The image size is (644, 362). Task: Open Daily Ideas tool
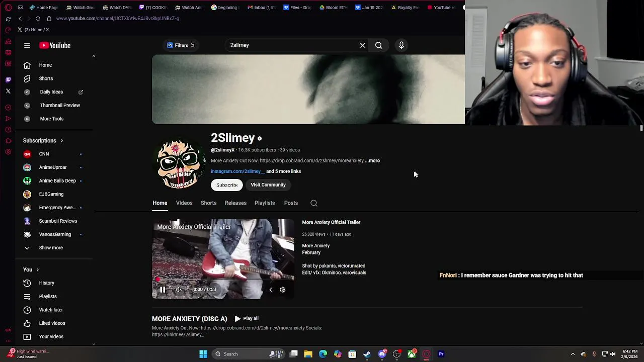(x=51, y=92)
